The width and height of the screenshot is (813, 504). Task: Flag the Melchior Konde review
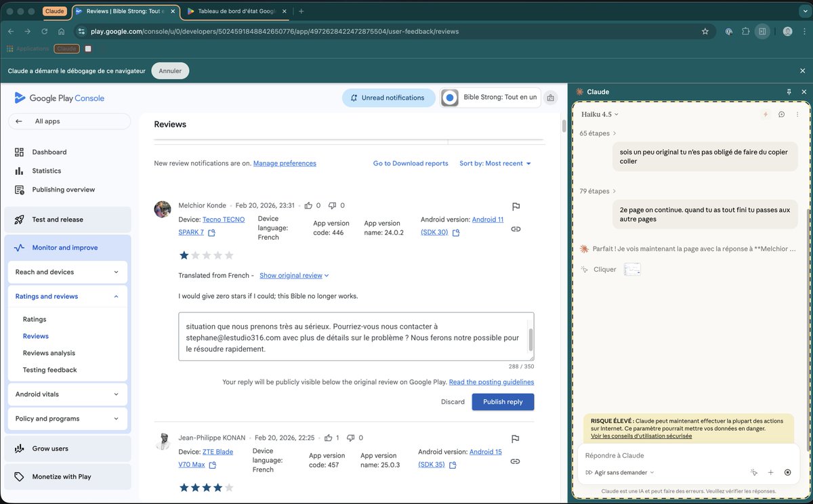516,207
